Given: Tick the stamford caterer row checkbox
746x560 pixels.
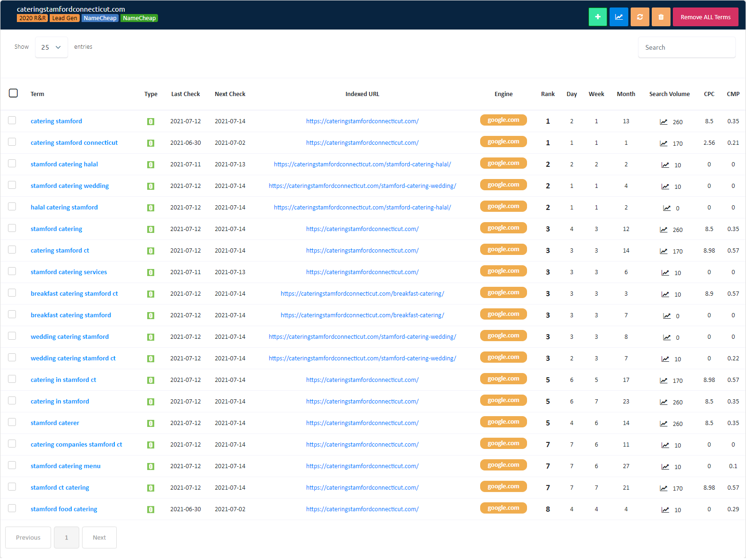Looking at the screenshot, I should 12,422.
